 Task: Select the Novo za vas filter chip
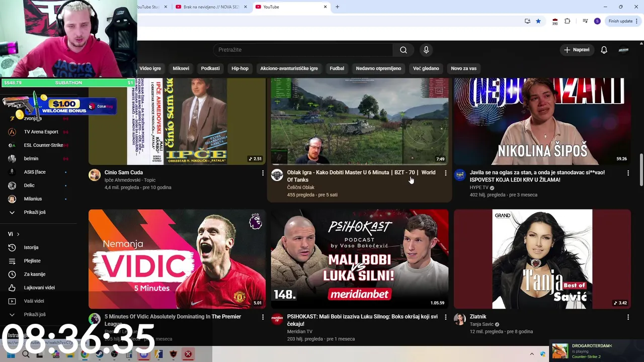click(x=463, y=68)
